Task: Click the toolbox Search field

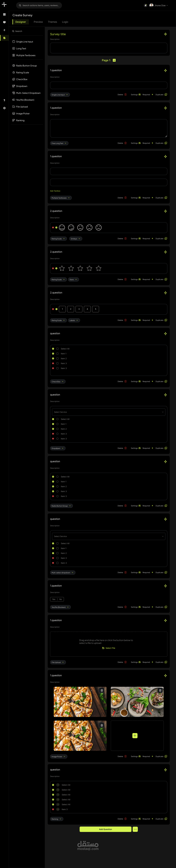Action: tap(27, 31)
